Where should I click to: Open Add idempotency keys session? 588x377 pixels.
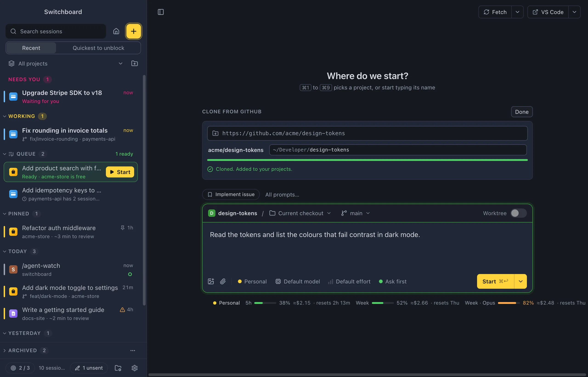point(71,194)
